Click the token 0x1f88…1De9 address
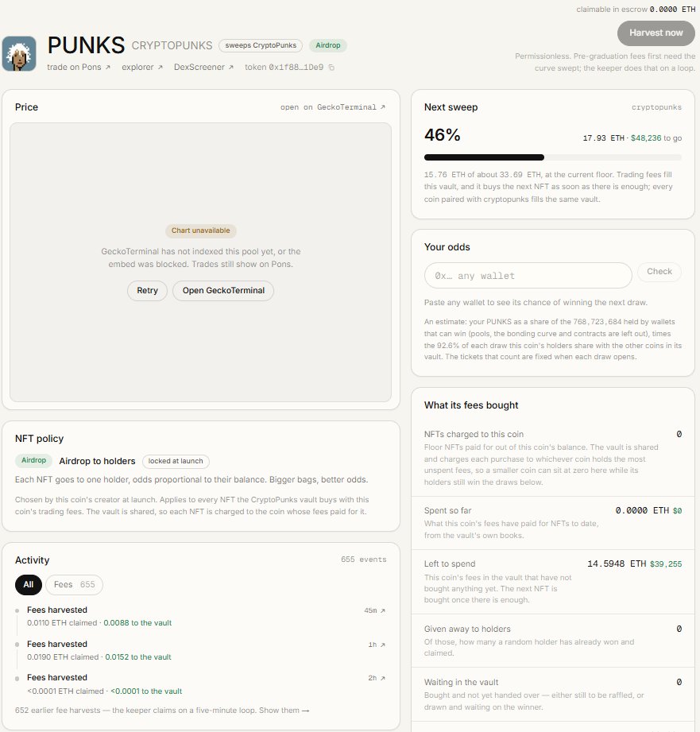The width and height of the screenshot is (700, 732). point(284,68)
